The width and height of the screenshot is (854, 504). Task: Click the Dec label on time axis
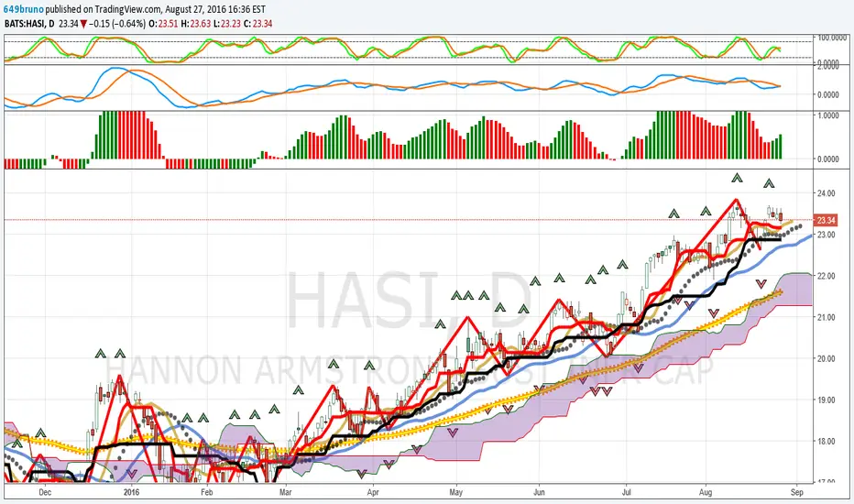(45, 492)
